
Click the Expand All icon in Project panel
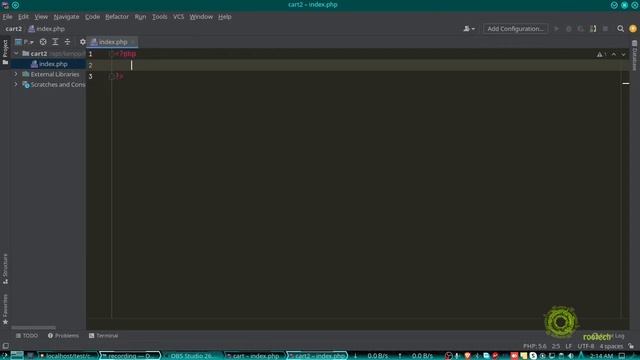tap(55, 42)
